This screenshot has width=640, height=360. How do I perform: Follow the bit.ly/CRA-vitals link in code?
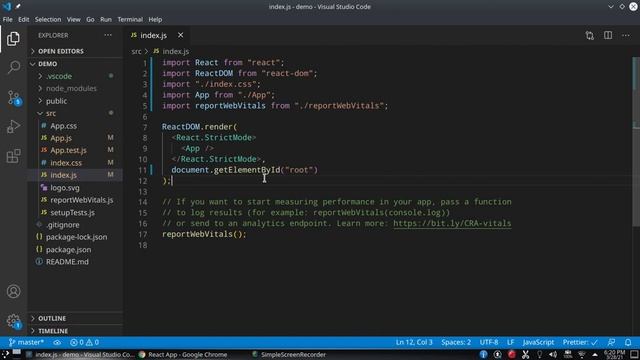[452, 223]
